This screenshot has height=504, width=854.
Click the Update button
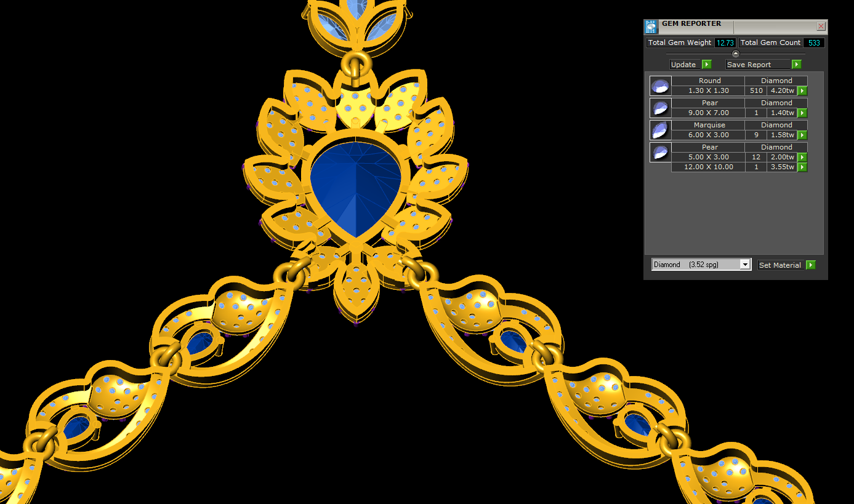[686, 65]
